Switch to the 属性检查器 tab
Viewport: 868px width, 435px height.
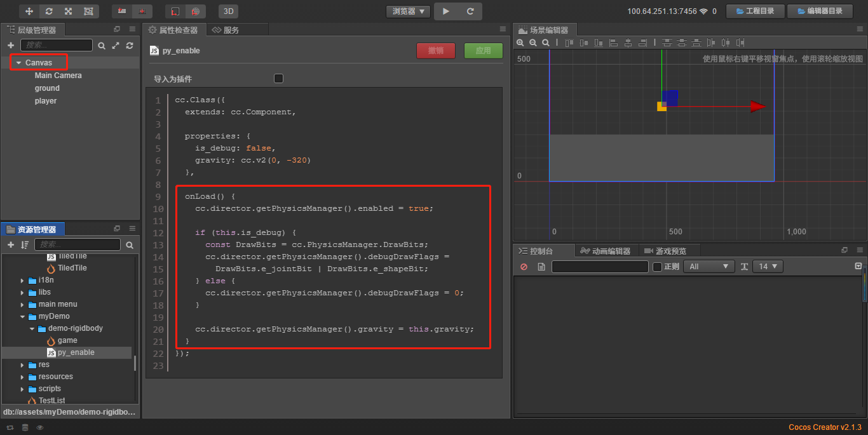click(173, 30)
